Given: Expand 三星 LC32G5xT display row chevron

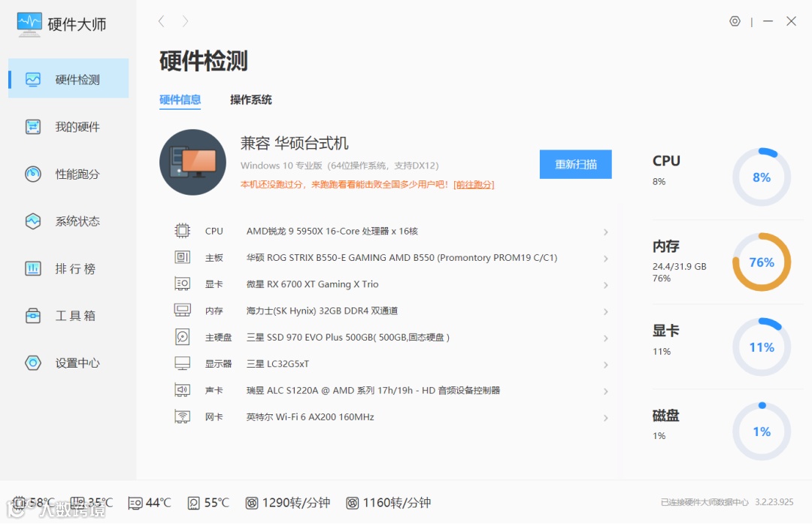Looking at the screenshot, I should (x=605, y=365).
